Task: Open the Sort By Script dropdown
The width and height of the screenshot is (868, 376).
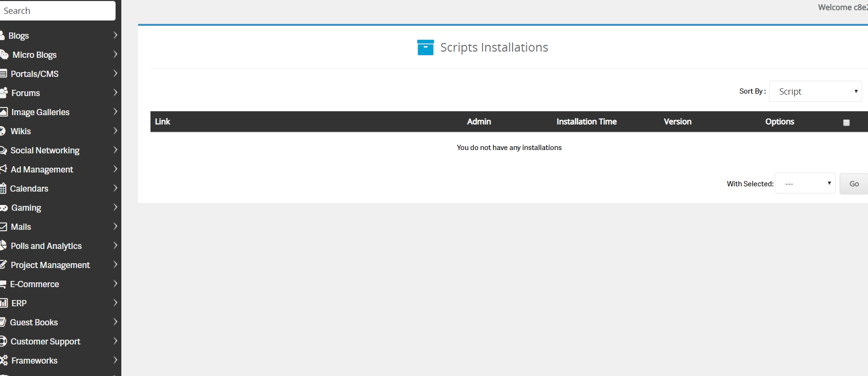Action: (815, 91)
